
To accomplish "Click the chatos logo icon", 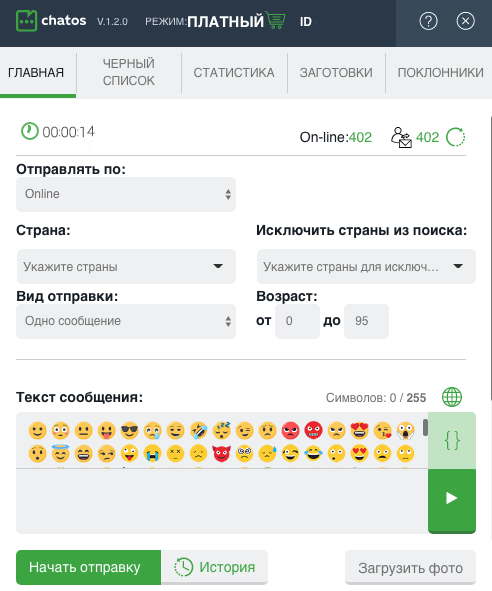I will tap(26, 20).
